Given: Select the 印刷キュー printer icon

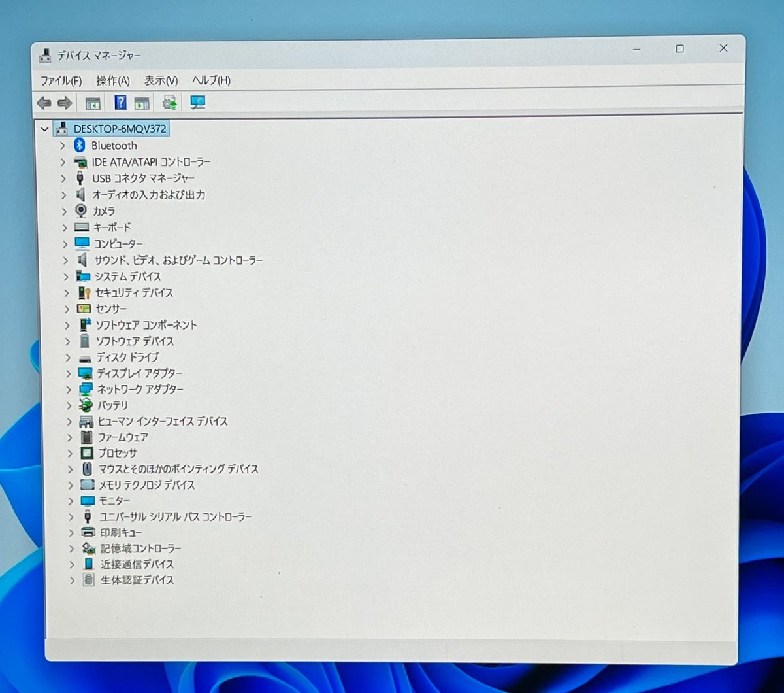Looking at the screenshot, I should tap(88, 532).
